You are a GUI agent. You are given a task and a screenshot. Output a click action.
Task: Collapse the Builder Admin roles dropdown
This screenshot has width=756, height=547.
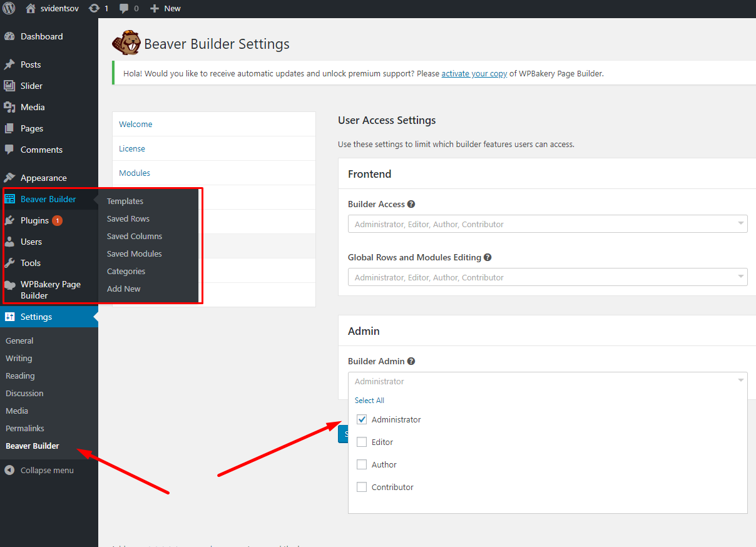click(x=548, y=381)
